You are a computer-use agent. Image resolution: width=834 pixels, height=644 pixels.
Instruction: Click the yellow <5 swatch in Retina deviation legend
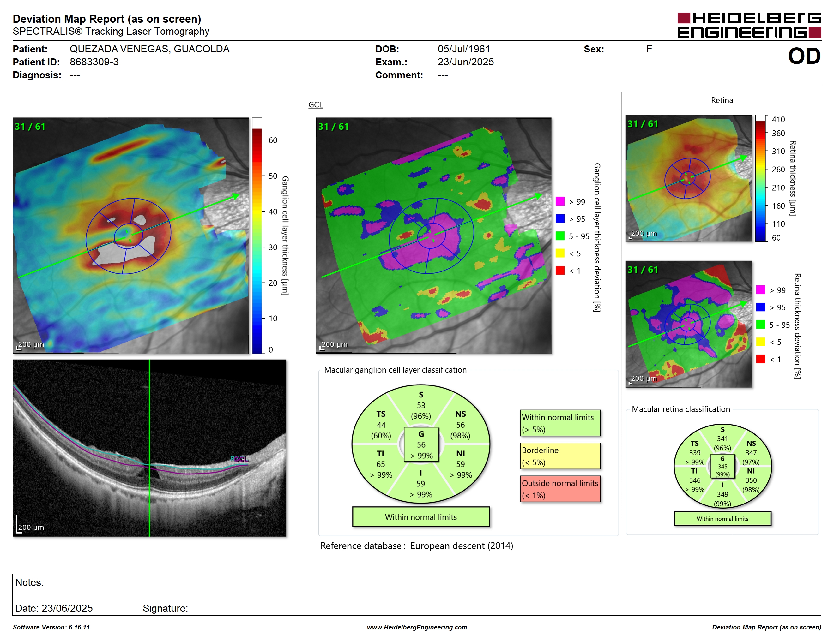pos(761,342)
